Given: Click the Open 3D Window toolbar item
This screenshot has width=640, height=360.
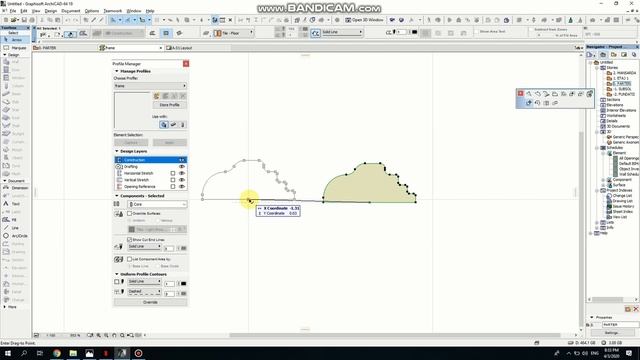Looking at the screenshot, I should coord(364,20).
